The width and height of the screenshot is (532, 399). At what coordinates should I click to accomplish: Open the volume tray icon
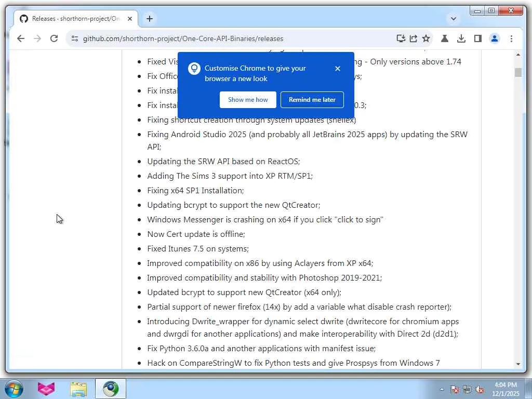[x=480, y=389]
